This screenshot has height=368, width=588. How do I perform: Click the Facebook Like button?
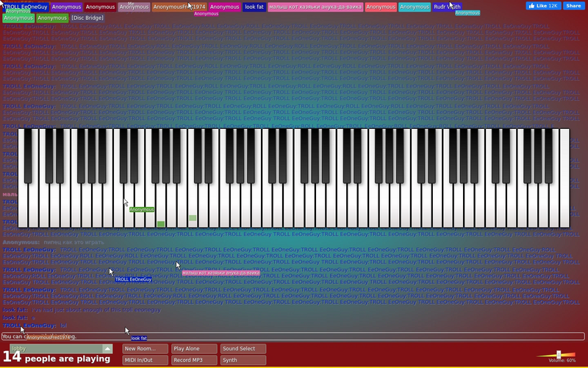(x=543, y=6)
